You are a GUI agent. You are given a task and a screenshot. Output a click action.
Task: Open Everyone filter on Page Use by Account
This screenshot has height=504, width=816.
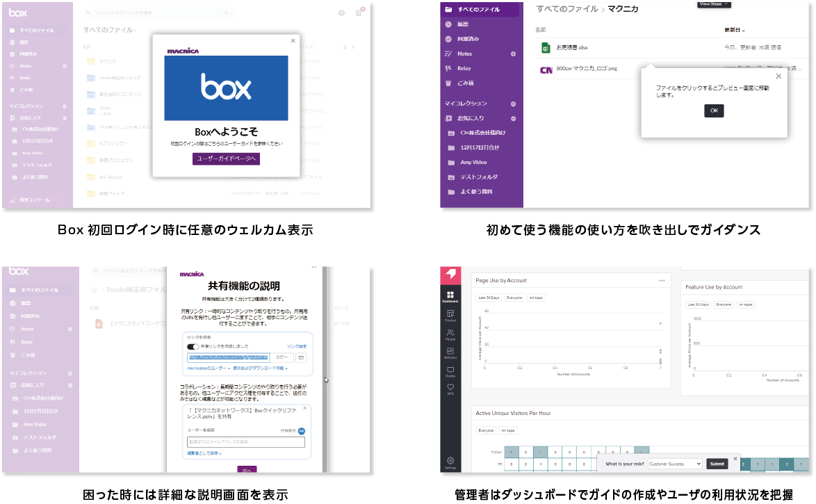click(514, 298)
